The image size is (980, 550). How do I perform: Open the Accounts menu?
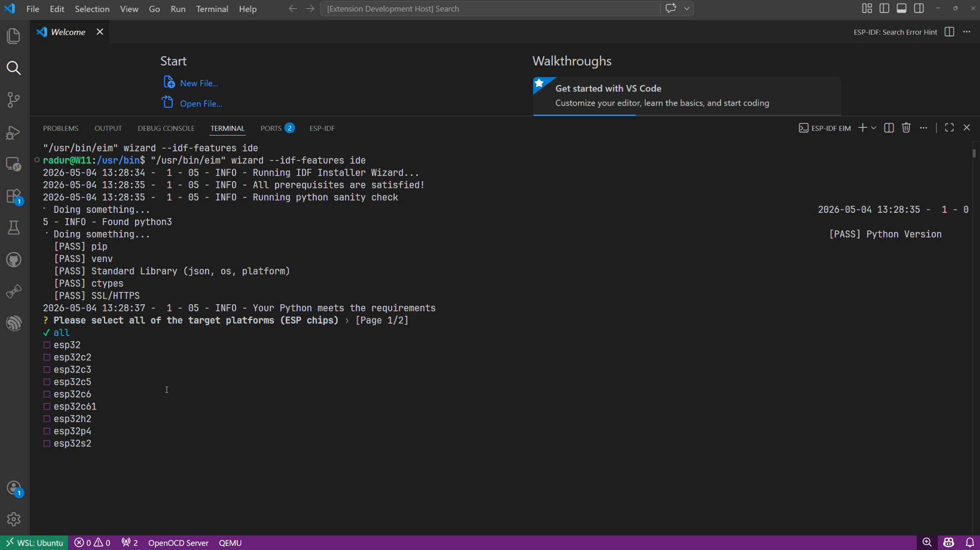click(14, 488)
